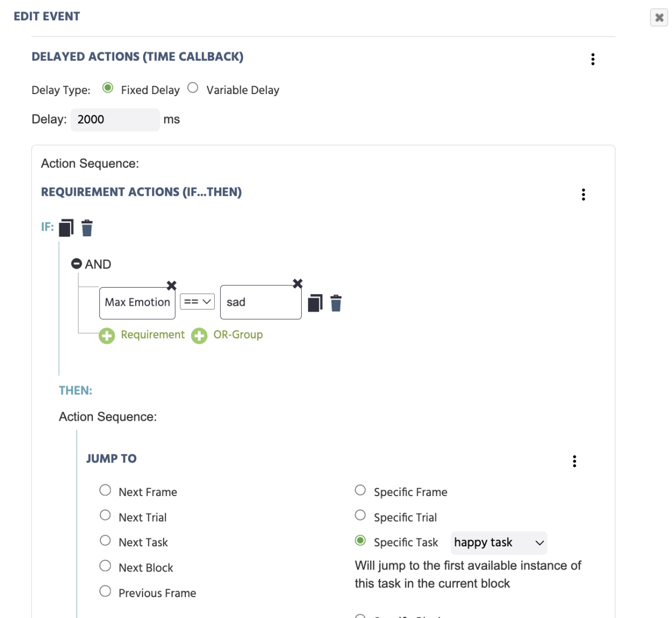
Task: Open the happy task dropdown
Action: click(x=499, y=543)
